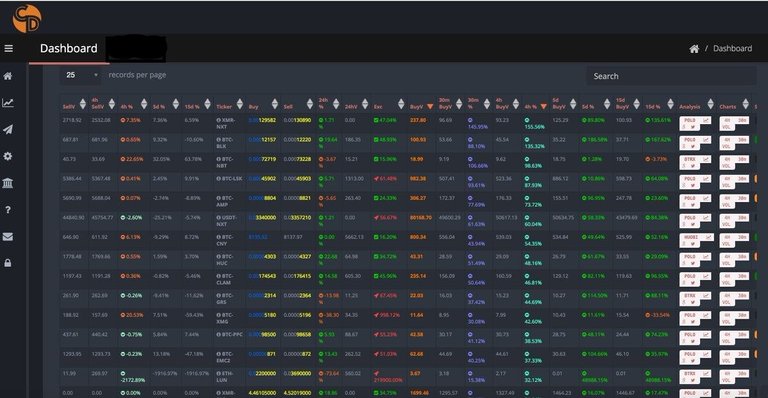Open the VOL chart button in BTC-AMP row

pos(726,205)
